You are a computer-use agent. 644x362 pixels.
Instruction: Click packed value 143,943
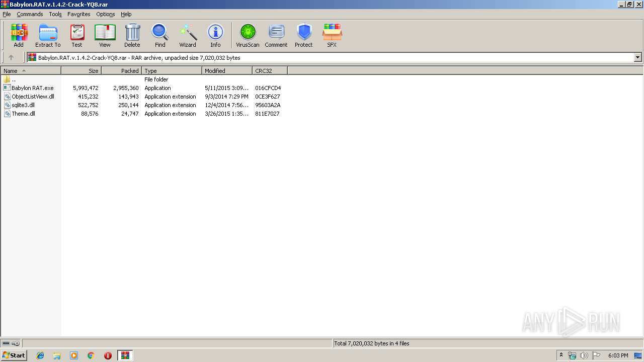(128, 97)
